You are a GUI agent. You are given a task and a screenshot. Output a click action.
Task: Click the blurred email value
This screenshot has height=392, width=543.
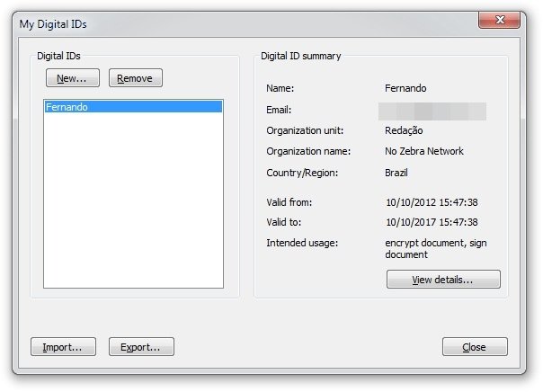(x=432, y=111)
